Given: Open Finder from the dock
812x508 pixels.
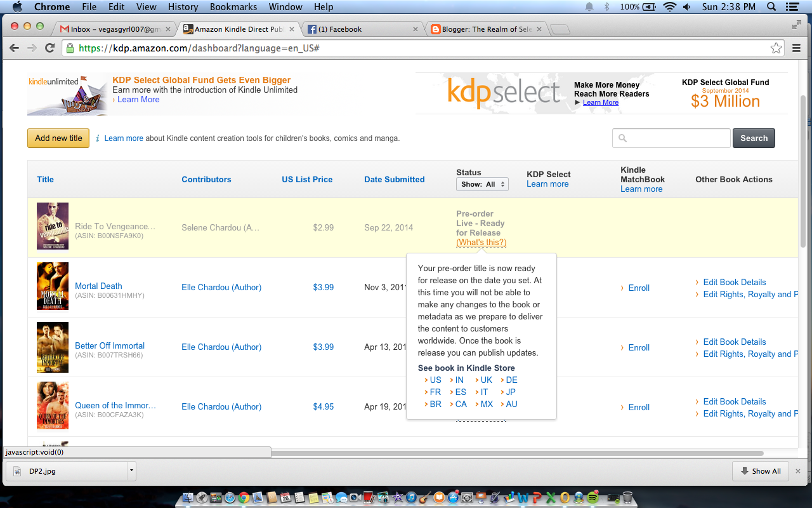Looking at the screenshot, I should pos(188,497).
